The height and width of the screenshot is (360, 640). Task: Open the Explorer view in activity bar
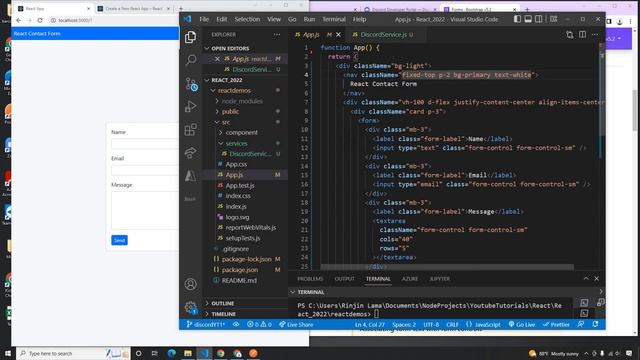191,37
